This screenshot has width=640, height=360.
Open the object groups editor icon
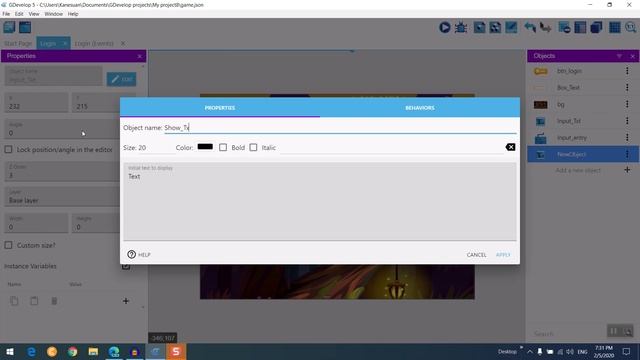coord(495,27)
